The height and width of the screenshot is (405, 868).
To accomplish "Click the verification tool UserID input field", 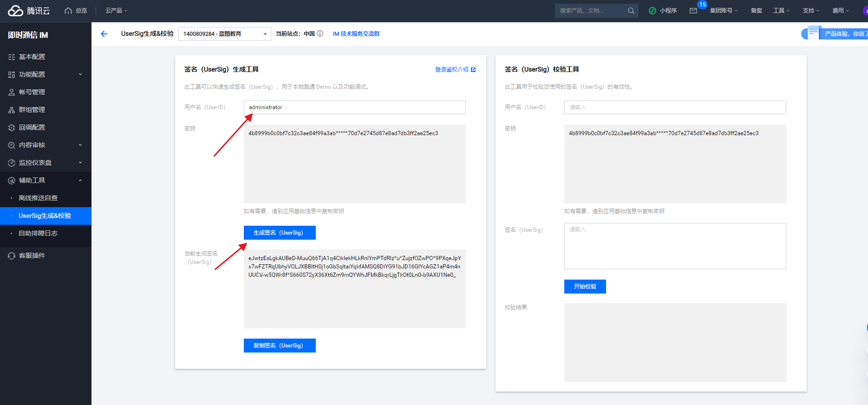I will coord(675,107).
